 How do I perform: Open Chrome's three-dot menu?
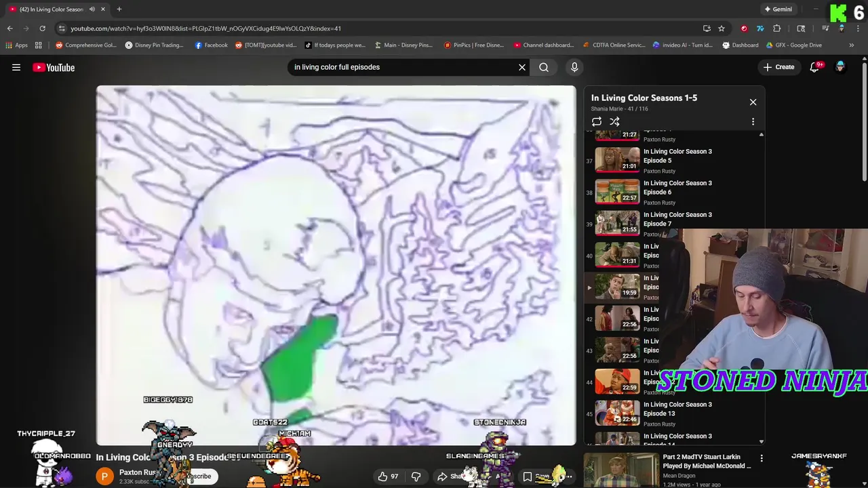click(858, 28)
